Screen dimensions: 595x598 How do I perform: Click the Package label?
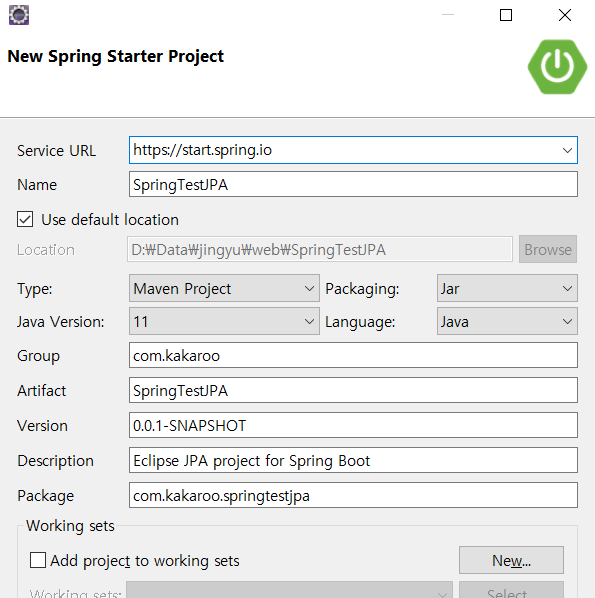pyautogui.click(x=45, y=496)
